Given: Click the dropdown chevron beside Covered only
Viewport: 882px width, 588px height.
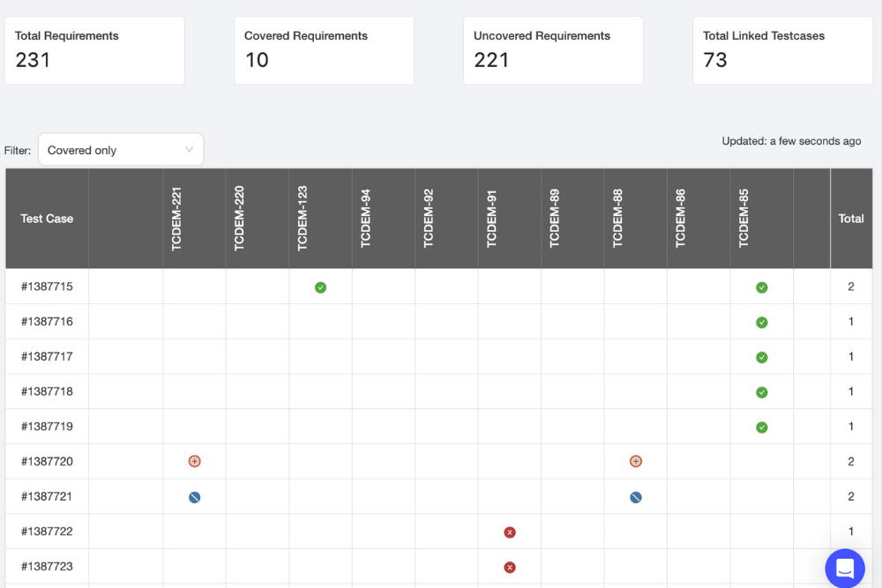Looking at the screenshot, I should [x=189, y=149].
